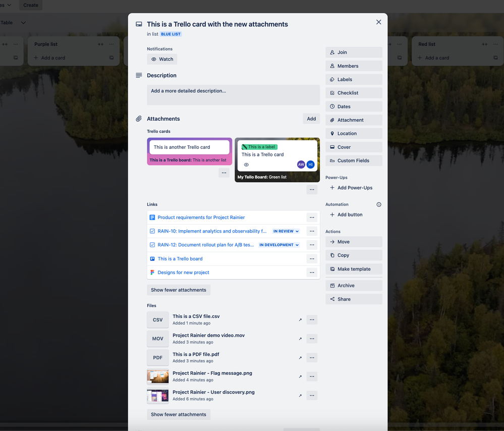Click Add next to Attachments
This screenshot has width=504, height=431.
(x=311, y=119)
